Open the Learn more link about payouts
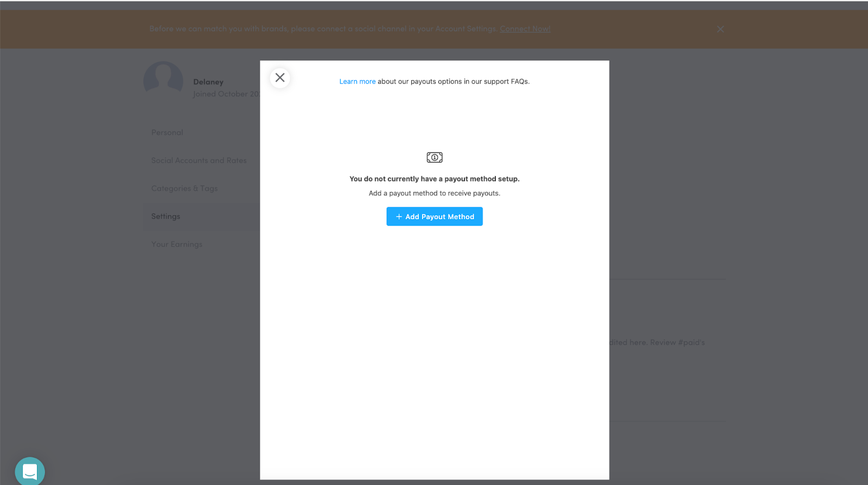Image resolution: width=868 pixels, height=485 pixels. coord(357,81)
